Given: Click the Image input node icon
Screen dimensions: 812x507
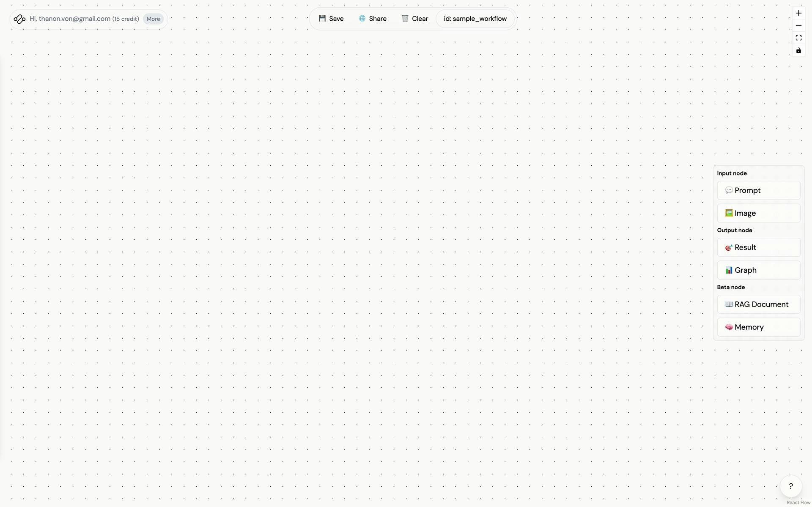Looking at the screenshot, I should click(x=728, y=213).
